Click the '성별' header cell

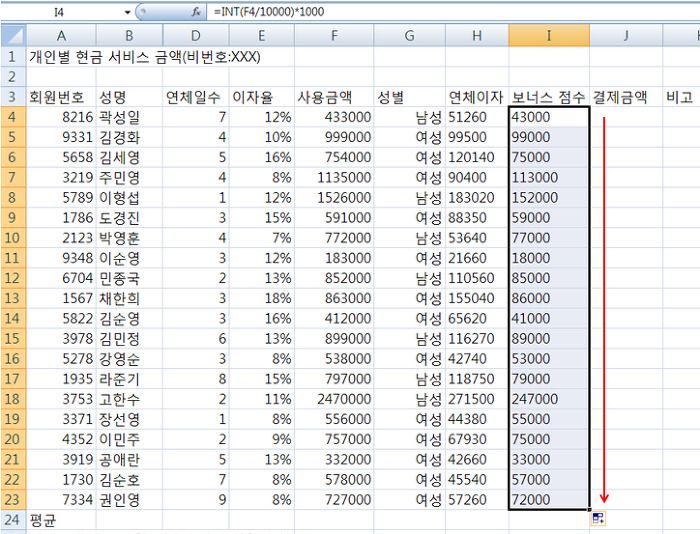coord(409,96)
